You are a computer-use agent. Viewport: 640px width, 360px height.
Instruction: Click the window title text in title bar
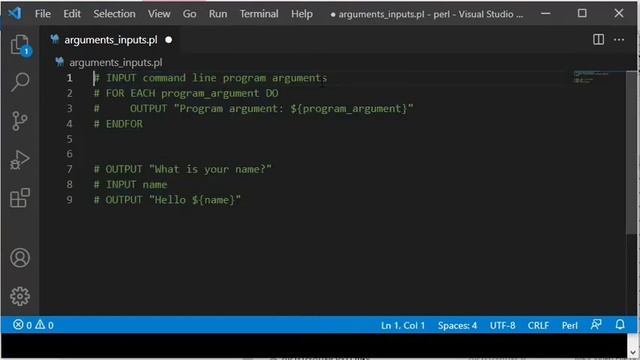tap(427, 14)
